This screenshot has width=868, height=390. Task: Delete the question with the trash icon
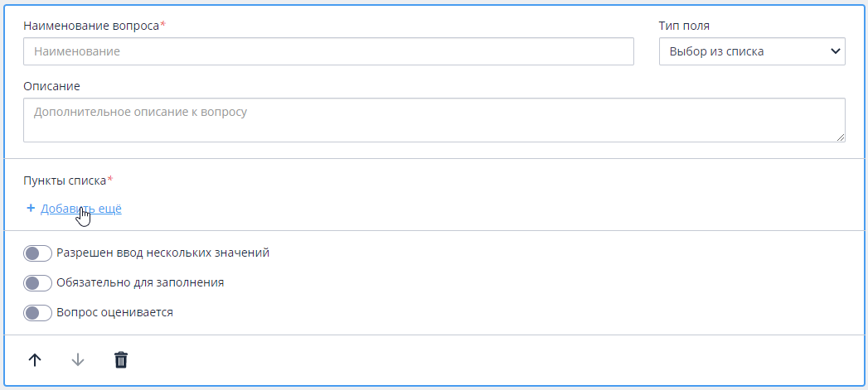click(121, 360)
